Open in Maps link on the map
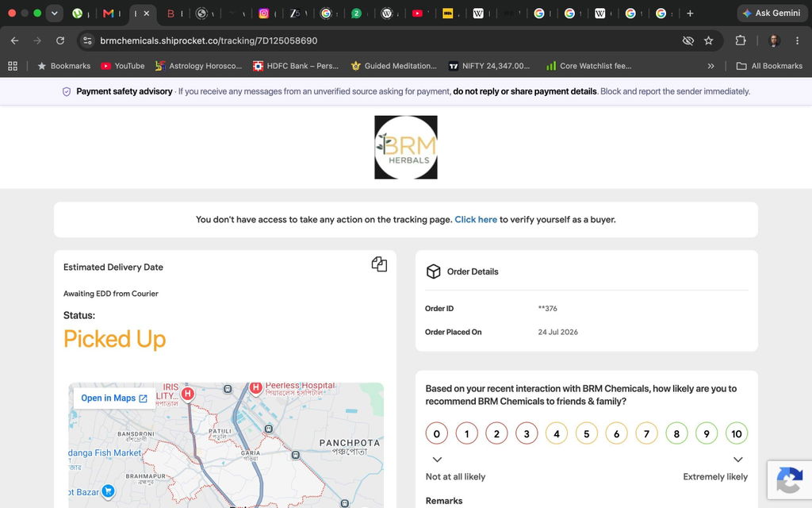Image resolution: width=812 pixels, height=508 pixels. (114, 398)
